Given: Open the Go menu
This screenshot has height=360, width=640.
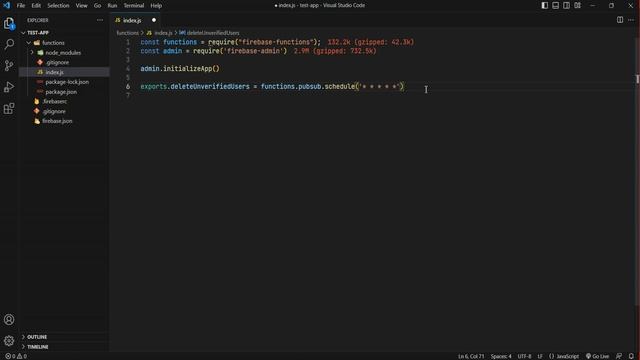Looking at the screenshot, I should pos(98,6).
